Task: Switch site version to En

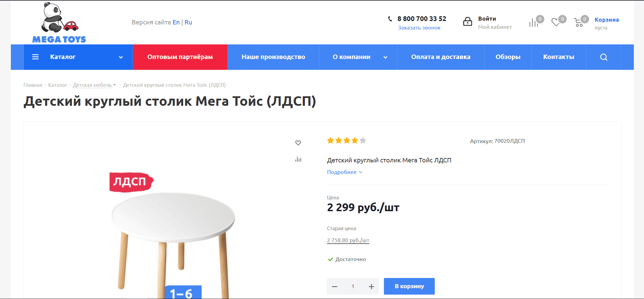Action: 176,22
